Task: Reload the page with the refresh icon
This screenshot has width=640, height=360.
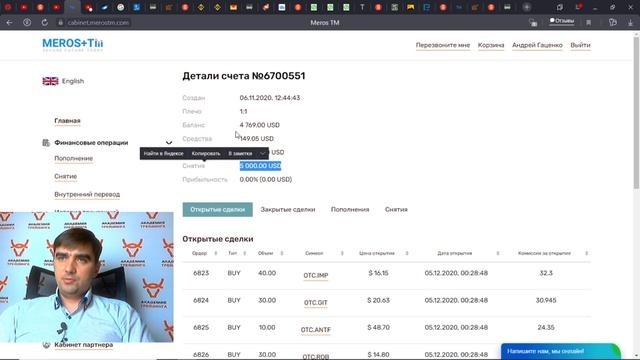Action: (x=44, y=22)
